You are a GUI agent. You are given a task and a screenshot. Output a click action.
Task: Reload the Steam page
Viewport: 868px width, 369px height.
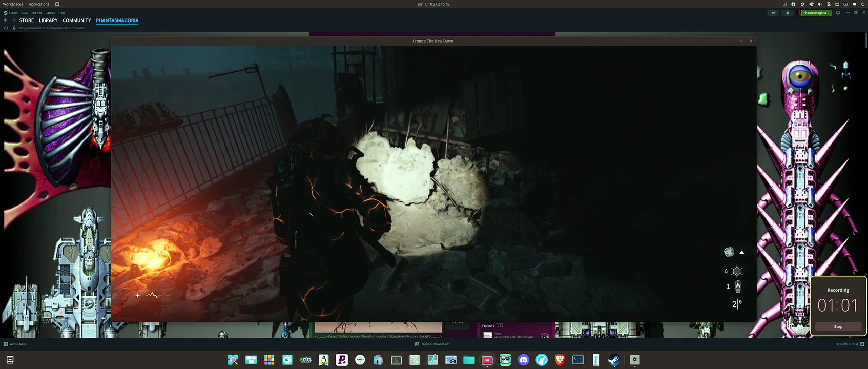(x=6, y=28)
